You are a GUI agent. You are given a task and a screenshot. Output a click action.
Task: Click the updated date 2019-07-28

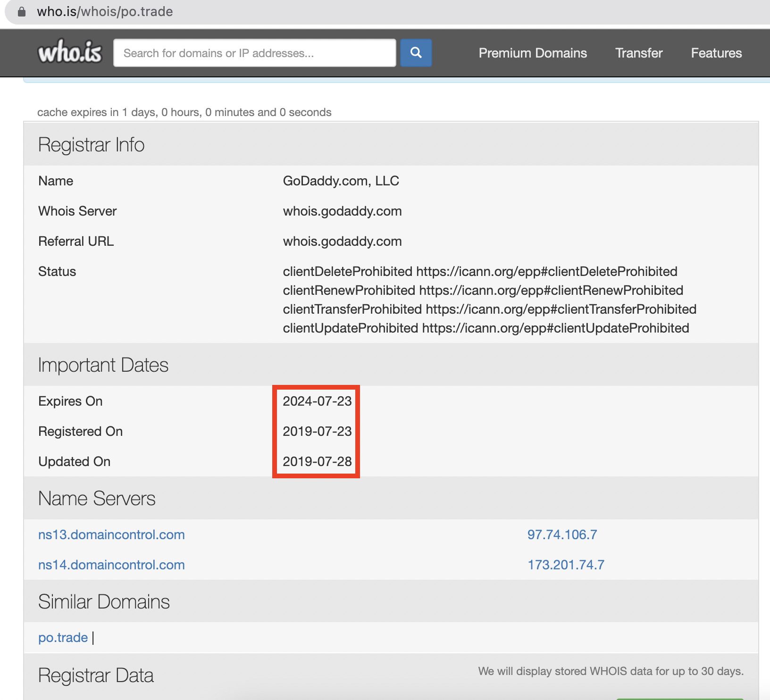point(317,461)
